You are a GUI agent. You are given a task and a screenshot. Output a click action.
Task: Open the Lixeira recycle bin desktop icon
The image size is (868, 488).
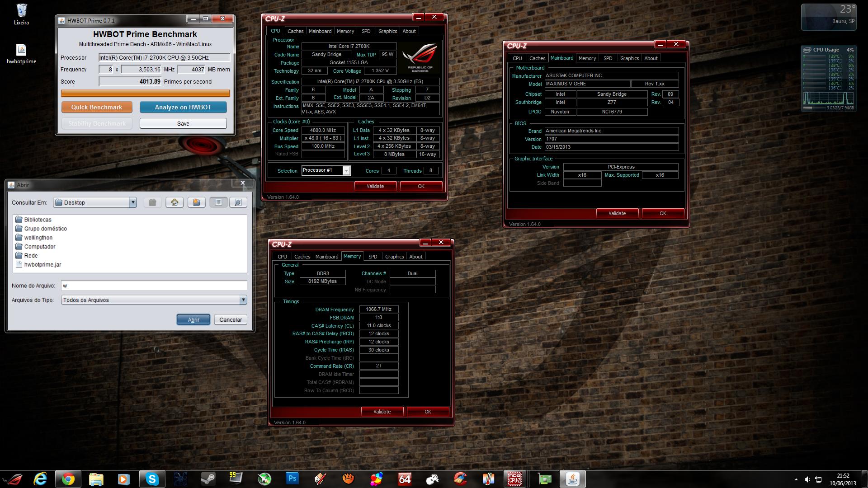tap(21, 14)
